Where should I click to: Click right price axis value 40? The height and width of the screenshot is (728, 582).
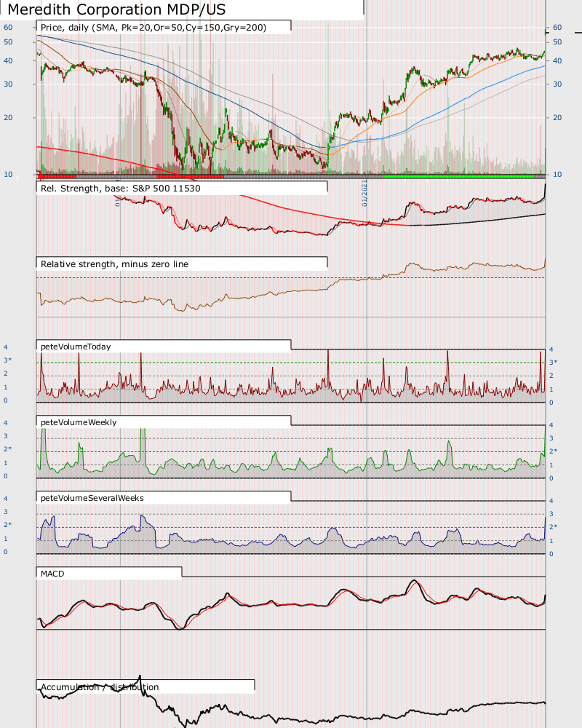pos(557,61)
